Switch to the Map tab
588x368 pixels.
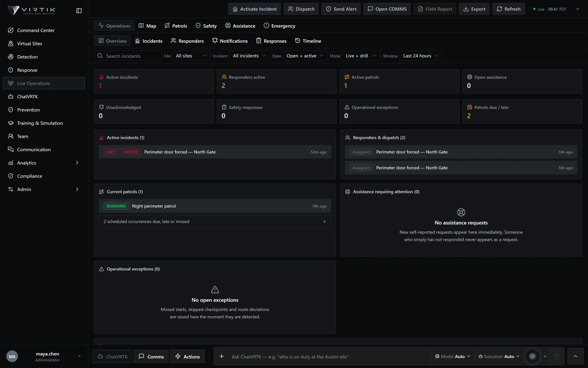click(x=147, y=26)
